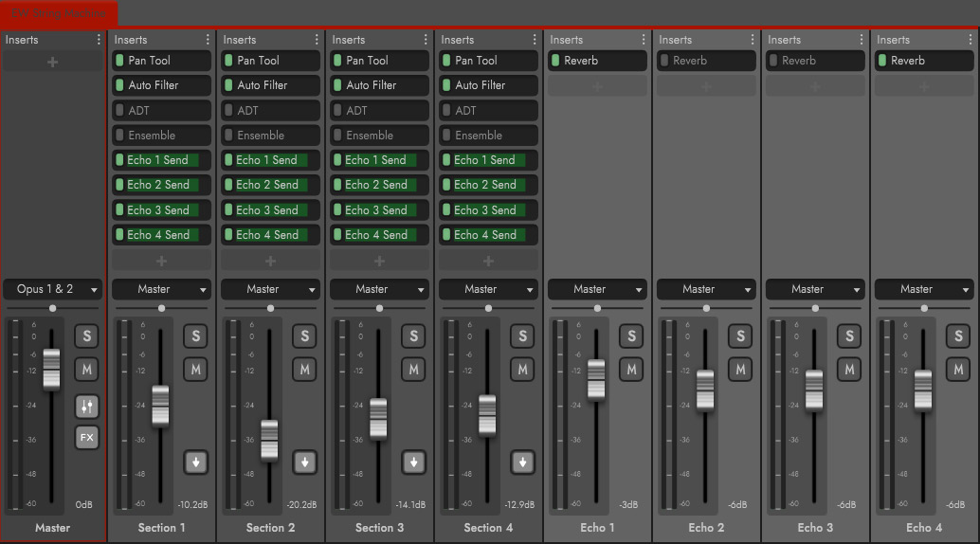The height and width of the screenshot is (544, 980).
Task: Open the Opus 1 & 2 output dropdown
Action: tap(52, 289)
